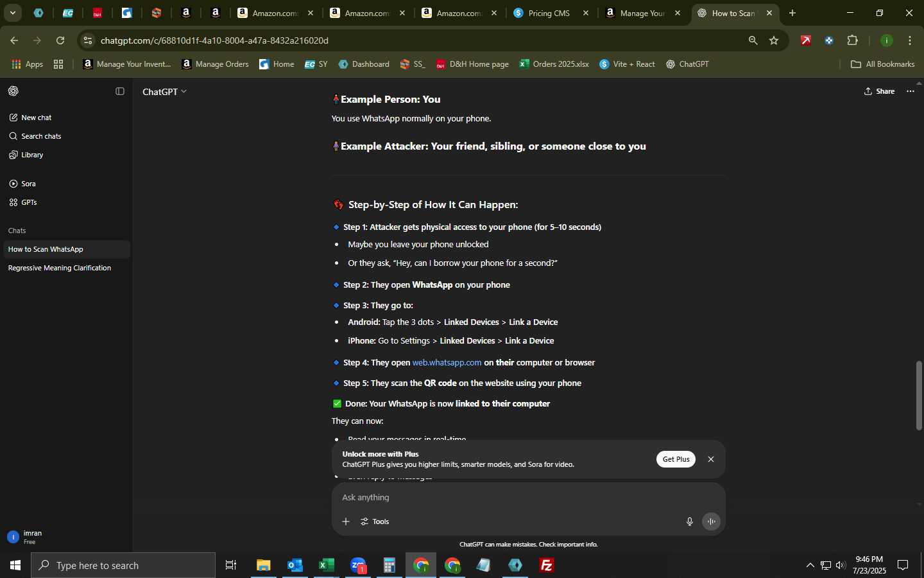
Task: Open the tab search dropdown arrow
Action: click(12, 13)
